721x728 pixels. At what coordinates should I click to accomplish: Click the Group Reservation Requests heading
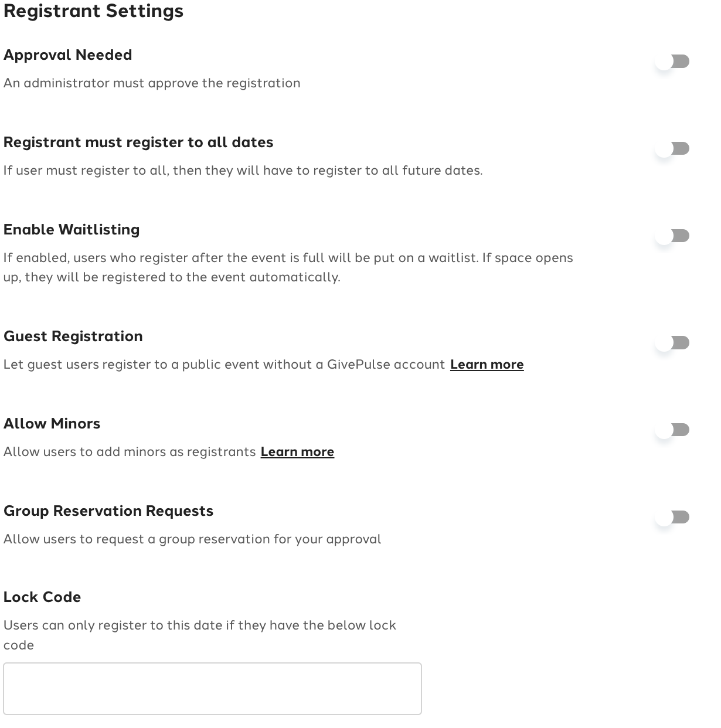click(108, 511)
